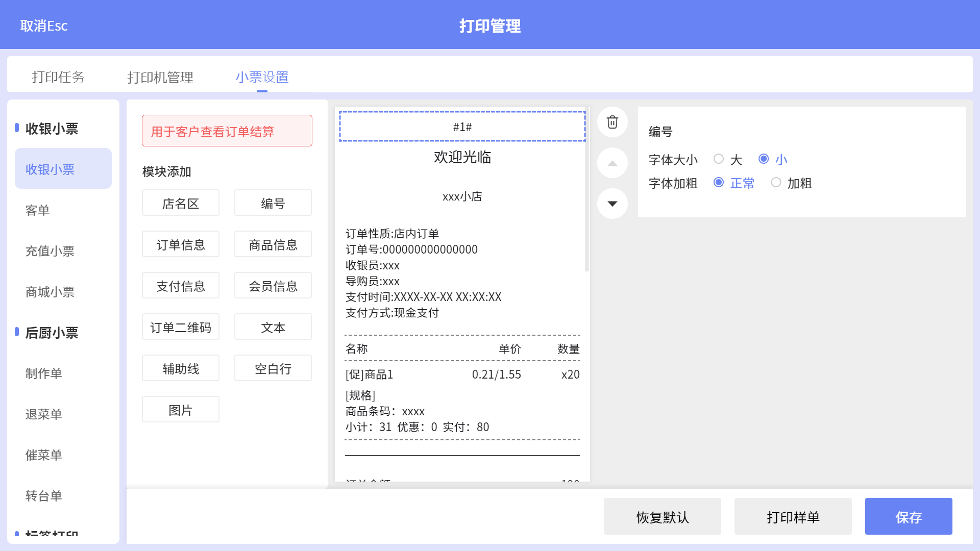980x551 pixels.
Task: Add the 订单二维码 module
Action: pos(181,327)
